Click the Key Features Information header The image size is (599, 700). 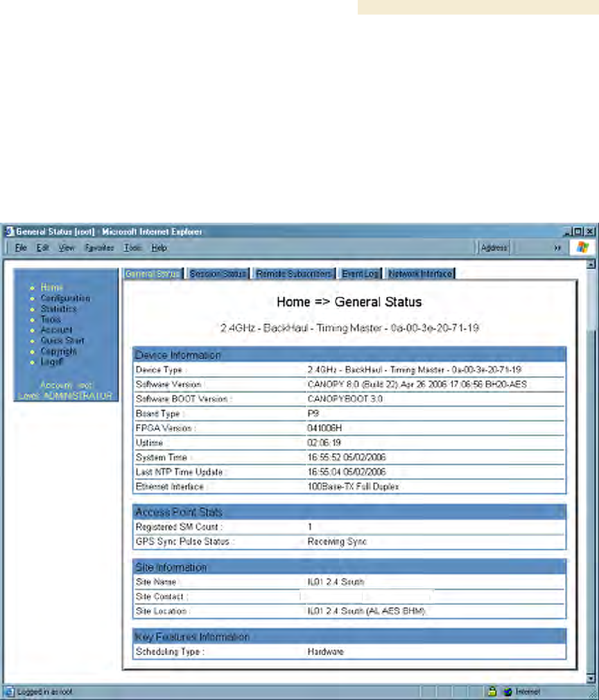click(349, 637)
